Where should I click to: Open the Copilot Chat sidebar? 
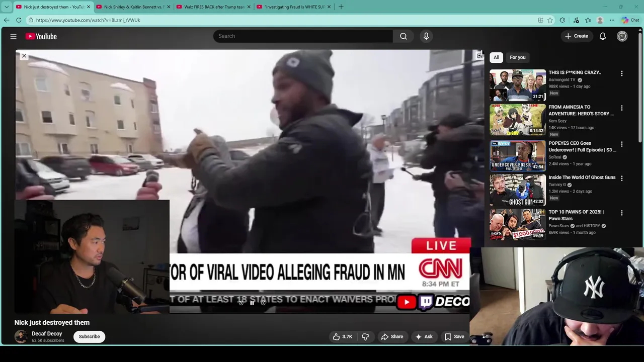click(x=630, y=20)
